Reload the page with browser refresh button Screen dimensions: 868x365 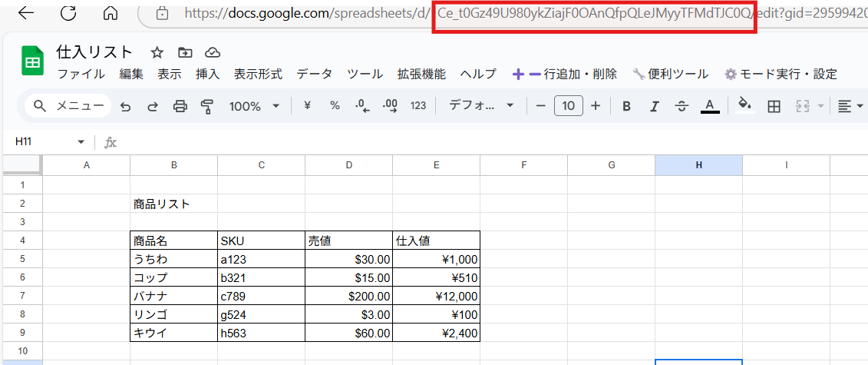coord(68,13)
